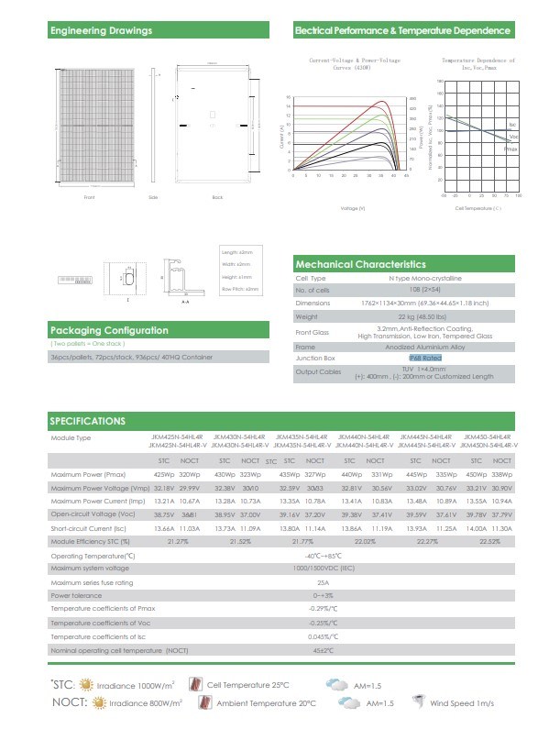The image size is (560, 740).
Task: Click the cloud icon in the NOCT row
Action: tap(348, 703)
